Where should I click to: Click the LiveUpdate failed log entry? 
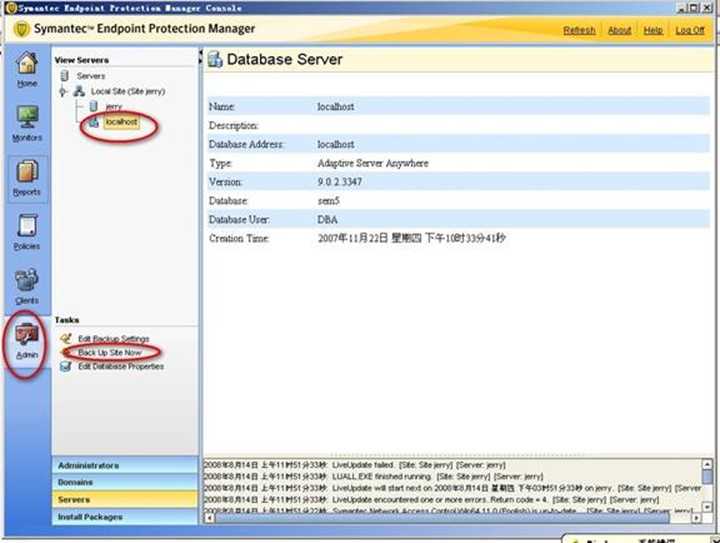click(354, 465)
